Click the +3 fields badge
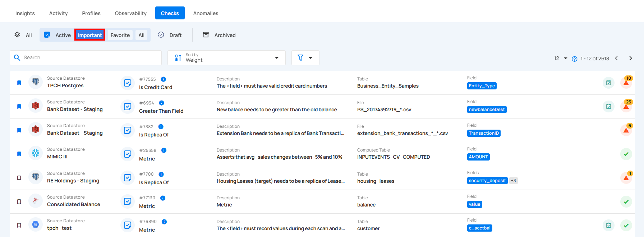This screenshot has width=644, height=237. click(513, 181)
